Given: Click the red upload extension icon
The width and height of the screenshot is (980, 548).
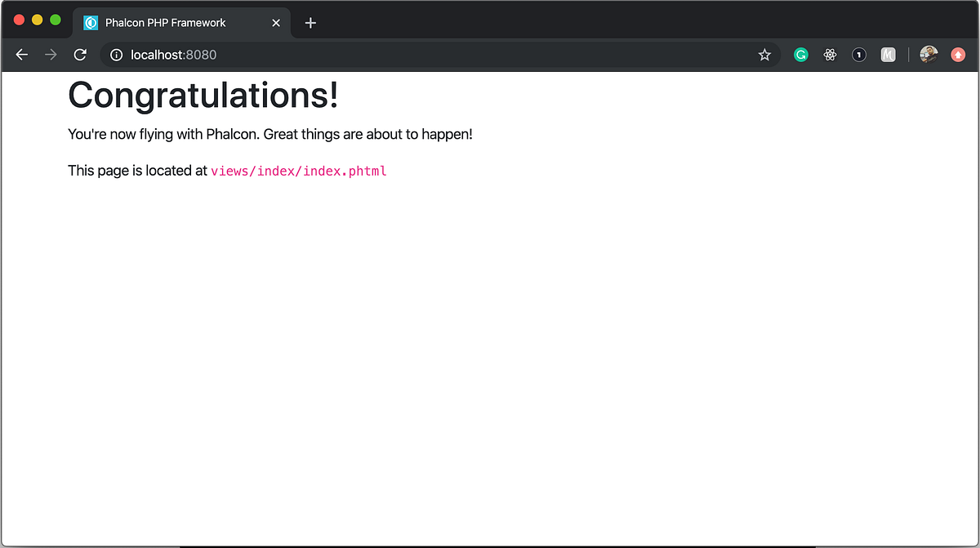Looking at the screenshot, I should coord(957,55).
